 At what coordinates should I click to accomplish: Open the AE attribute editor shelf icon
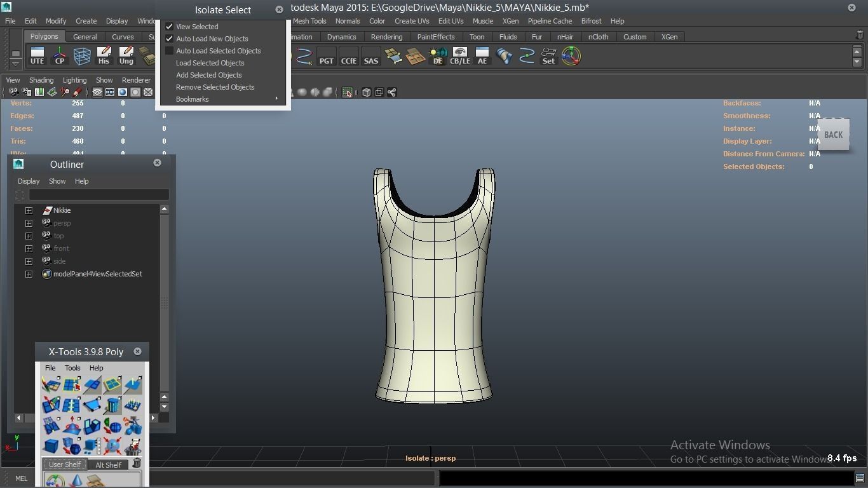pos(482,56)
